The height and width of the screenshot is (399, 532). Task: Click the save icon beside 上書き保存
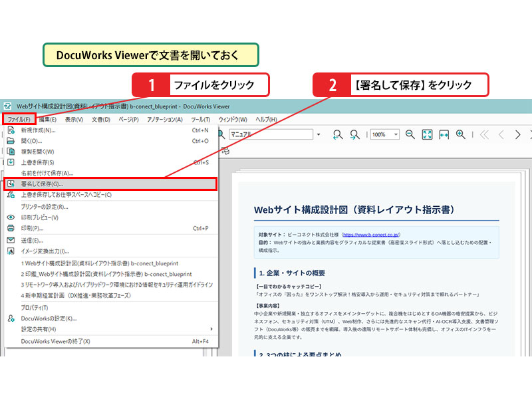click(11, 162)
